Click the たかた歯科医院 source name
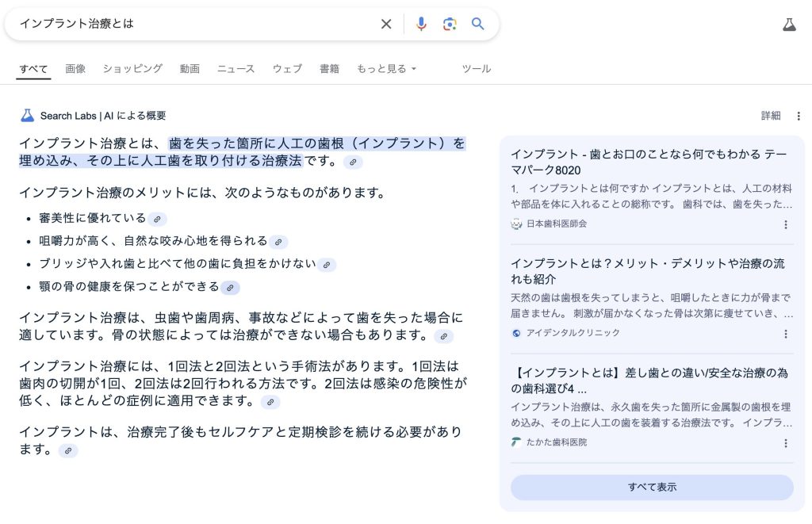Viewport: 812px width, 524px height. click(557, 442)
